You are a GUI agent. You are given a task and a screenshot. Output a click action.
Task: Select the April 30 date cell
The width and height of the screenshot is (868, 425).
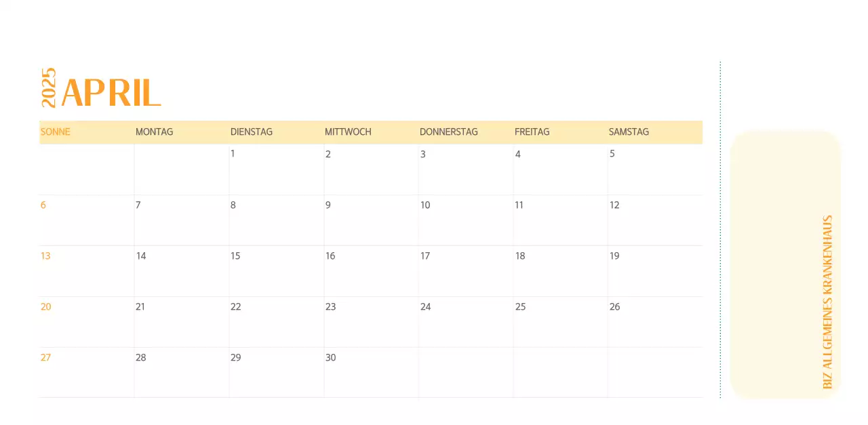coord(371,372)
